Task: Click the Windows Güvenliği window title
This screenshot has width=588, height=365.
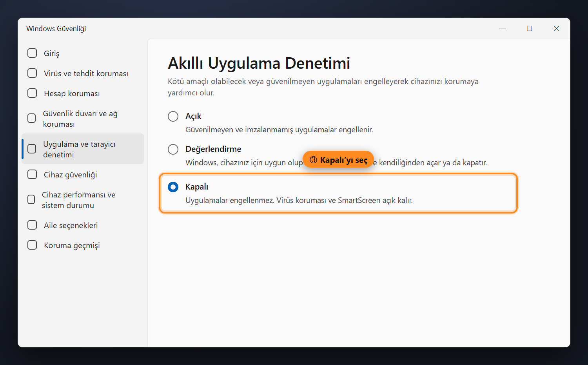Action: (56, 28)
